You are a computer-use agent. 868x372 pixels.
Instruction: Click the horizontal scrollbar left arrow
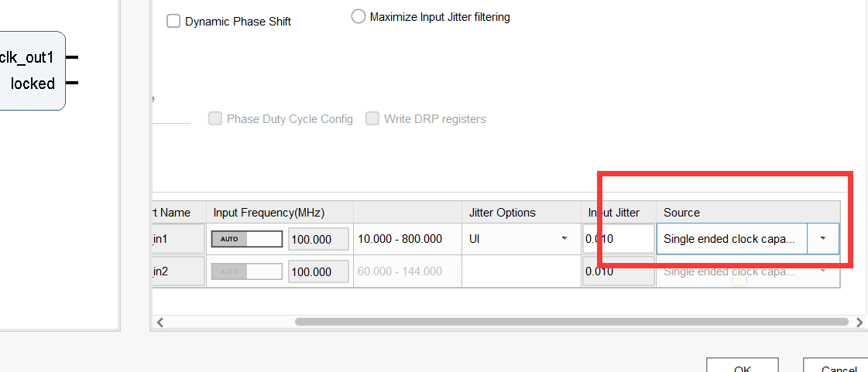click(x=160, y=322)
